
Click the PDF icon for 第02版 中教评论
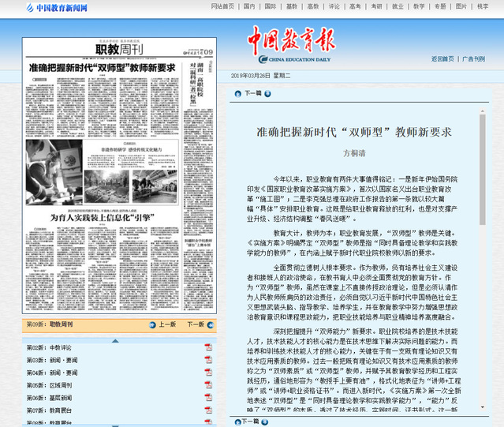click(x=208, y=347)
